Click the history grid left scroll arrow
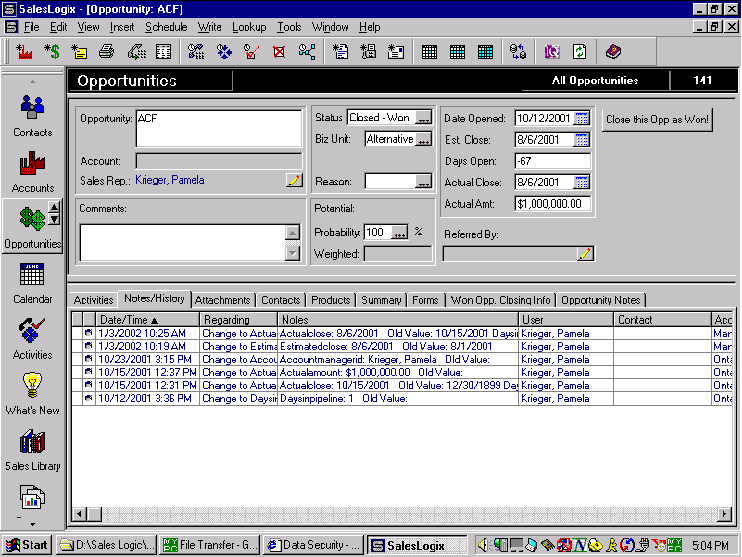The height and width of the screenshot is (557, 742). pos(80,514)
